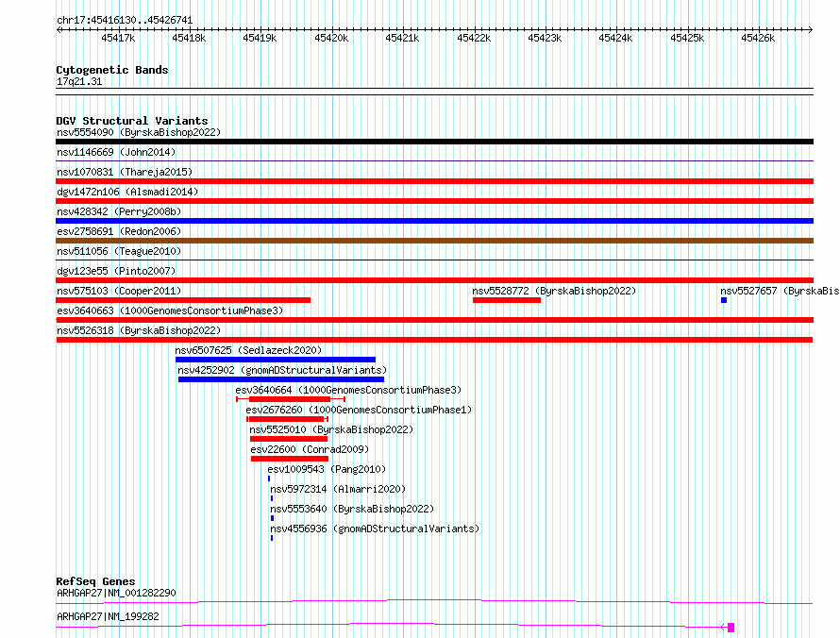This screenshot has width=840, height=638.
Task: Click the 45421k ruler tick label
Action: [x=402, y=38]
